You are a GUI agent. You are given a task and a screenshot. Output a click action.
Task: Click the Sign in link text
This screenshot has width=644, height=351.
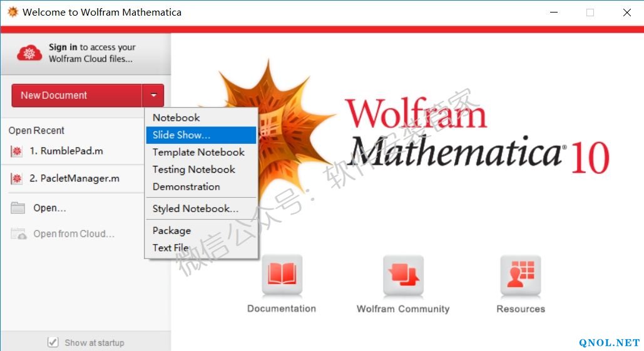click(63, 48)
